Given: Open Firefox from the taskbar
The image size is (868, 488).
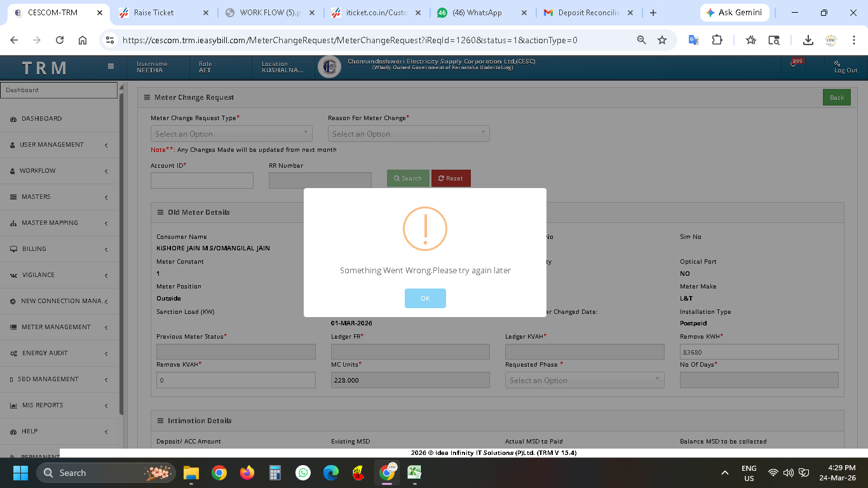Looking at the screenshot, I should [x=247, y=473].
